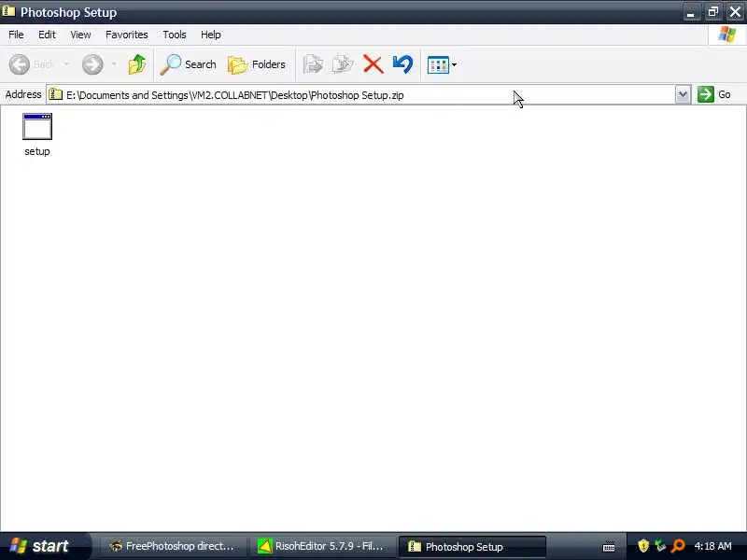
Task: Restore down the Photoshop Setup window
Action: pyautogui.click(x=713, y=12)
